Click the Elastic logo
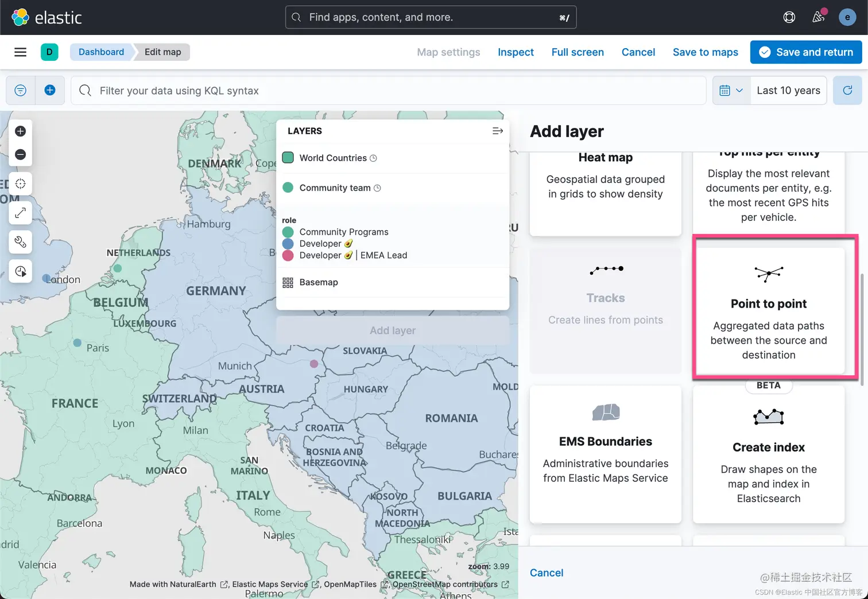 point(46,17)
